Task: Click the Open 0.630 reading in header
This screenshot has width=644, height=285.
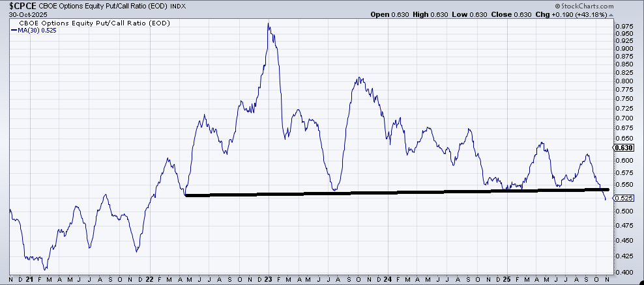Action: (389, 14)
